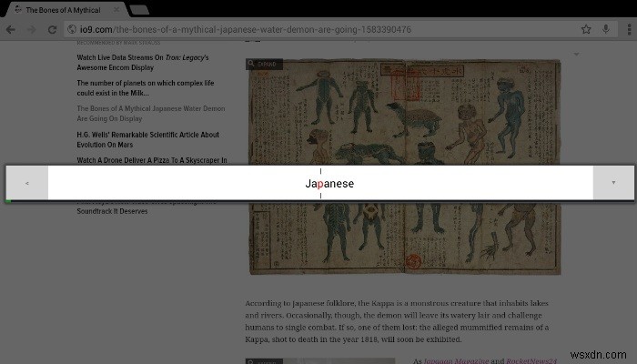637x364 pixels.
Task: Click the globe site info icon
Action: (x=72, y=30)
